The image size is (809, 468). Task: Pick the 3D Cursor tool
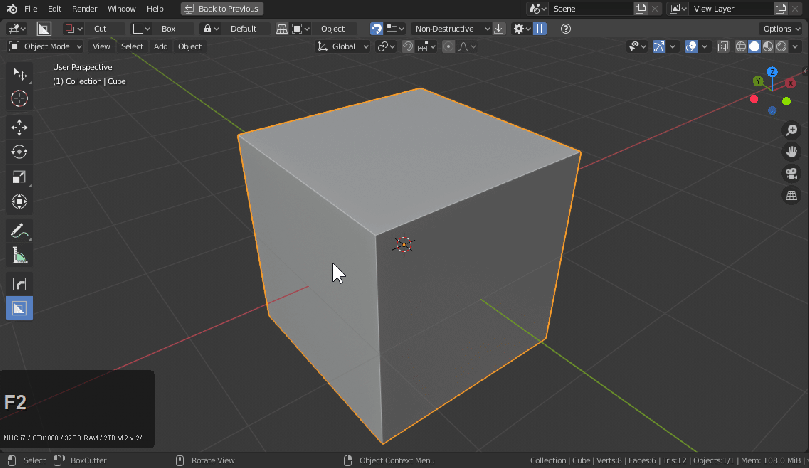(x=19, y=98)
